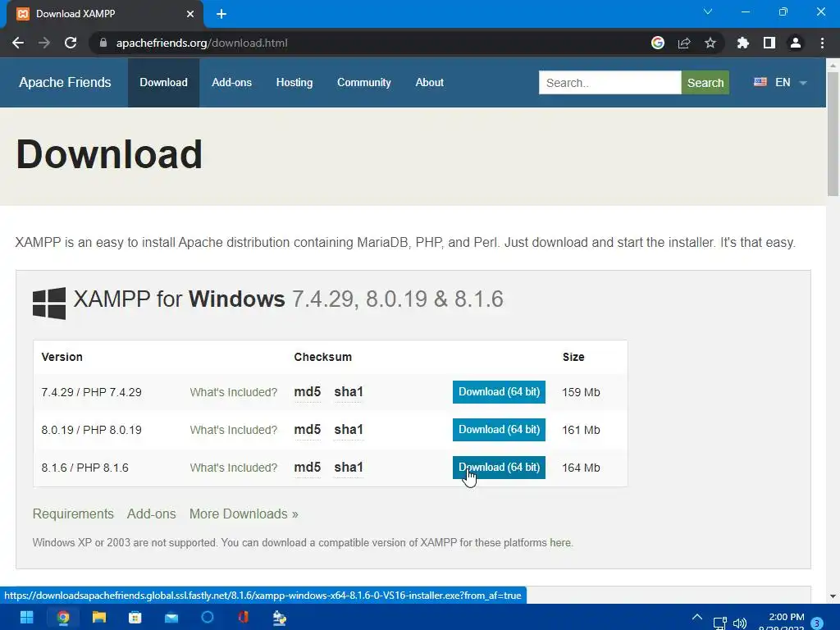
Task: Click the Google icon in the address bar
Action: 658,43
